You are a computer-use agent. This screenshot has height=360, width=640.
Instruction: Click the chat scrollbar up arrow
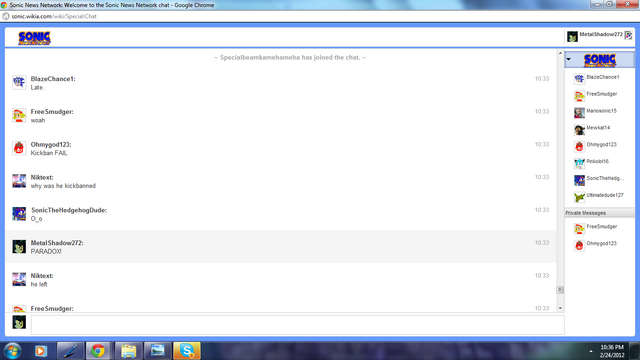tap(560, 53)
